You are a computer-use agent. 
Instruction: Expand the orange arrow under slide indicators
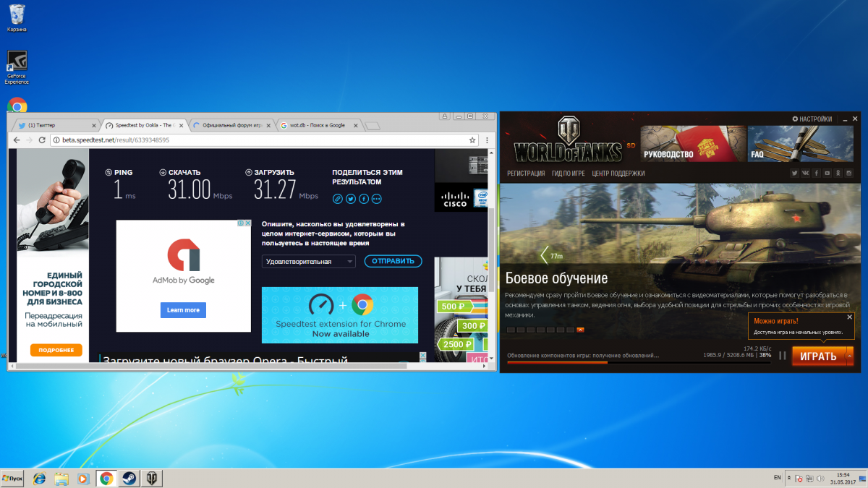tap(580, 330)
